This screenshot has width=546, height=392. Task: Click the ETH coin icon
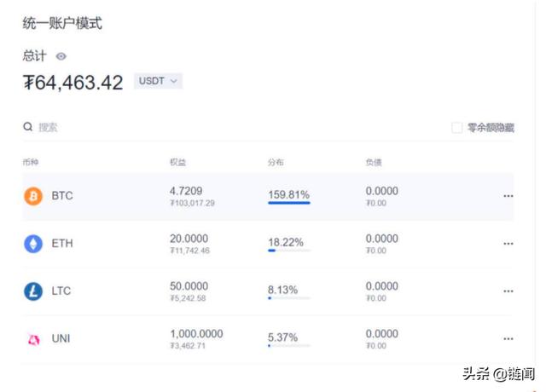click(33, 244)
